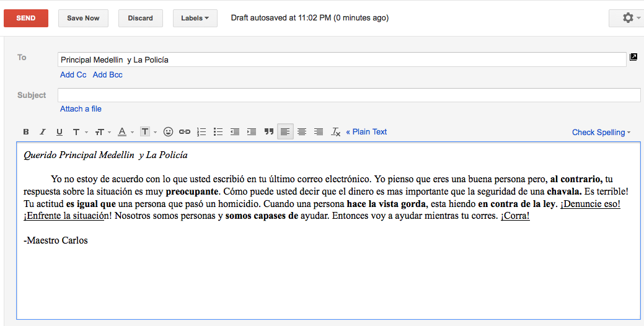Click the insert link icon
The image size is (644, 326).
pos(185,132)
